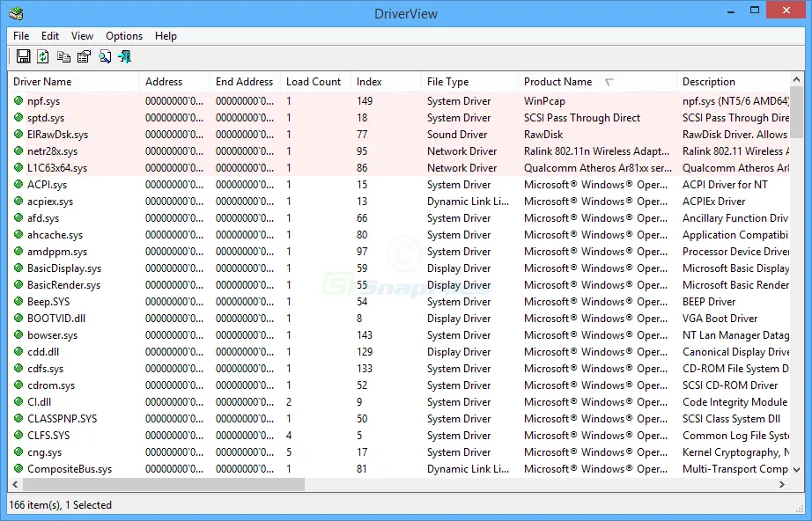
Task: Sort by the File Type column header
Action: coord(469,82)
